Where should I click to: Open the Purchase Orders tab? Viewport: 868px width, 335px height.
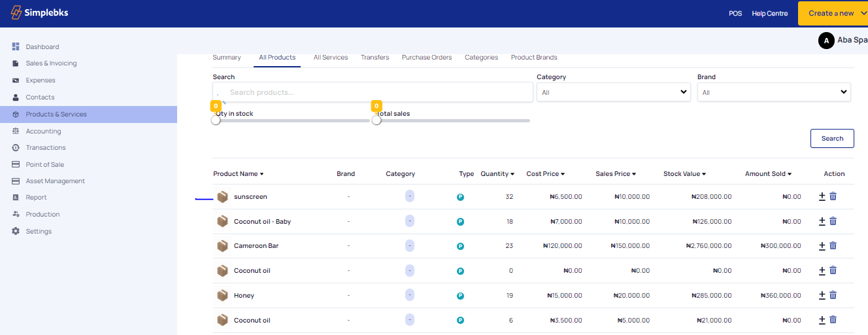[x=427, y=58]
